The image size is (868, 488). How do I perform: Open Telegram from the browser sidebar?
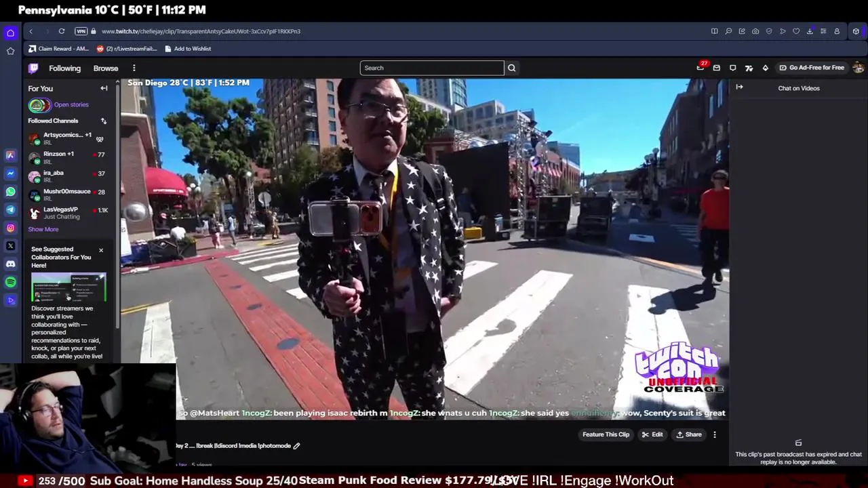[10, 209]
